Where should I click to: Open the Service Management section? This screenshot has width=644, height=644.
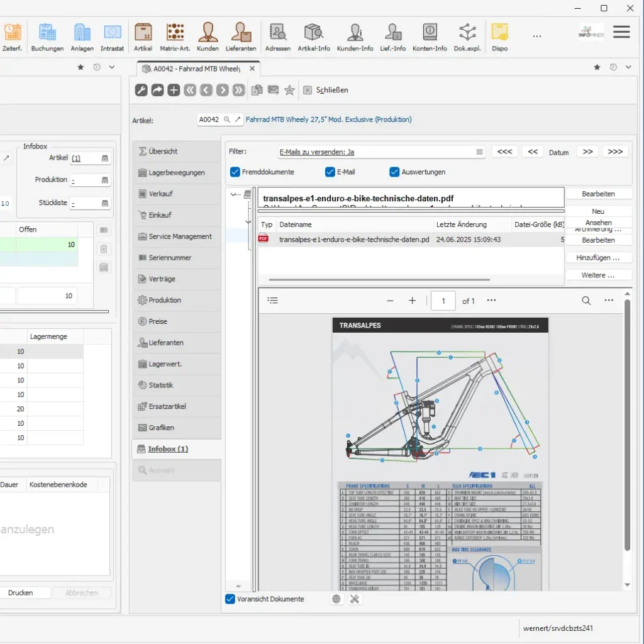pos(177,236)
